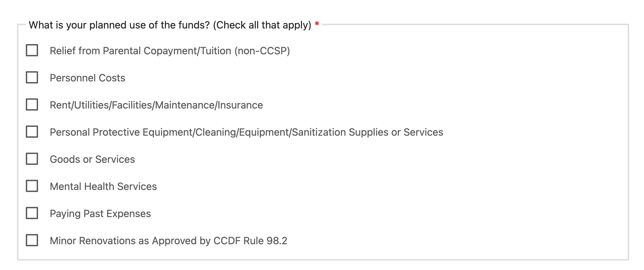Viewport: 644px width, 270px height.
Task: Check the Personal Protective Equipment checkbox square
Action: click(x=32, y=132)
